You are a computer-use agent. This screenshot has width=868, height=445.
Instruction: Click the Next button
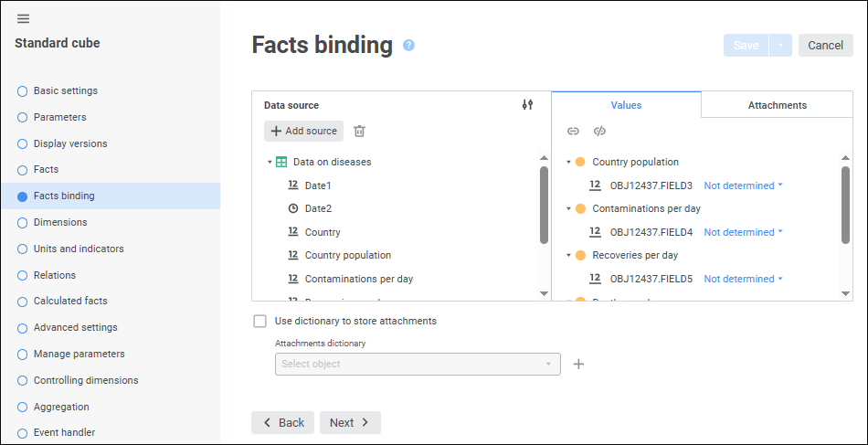point(350,422)
